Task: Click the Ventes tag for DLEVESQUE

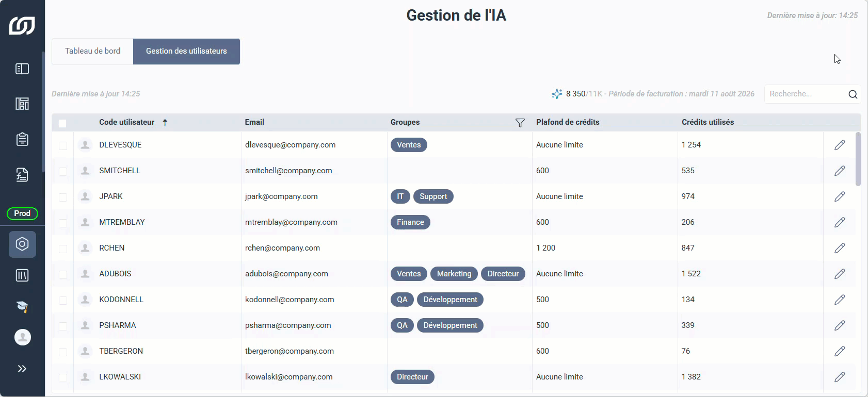Action: click(x=409, y=145)
